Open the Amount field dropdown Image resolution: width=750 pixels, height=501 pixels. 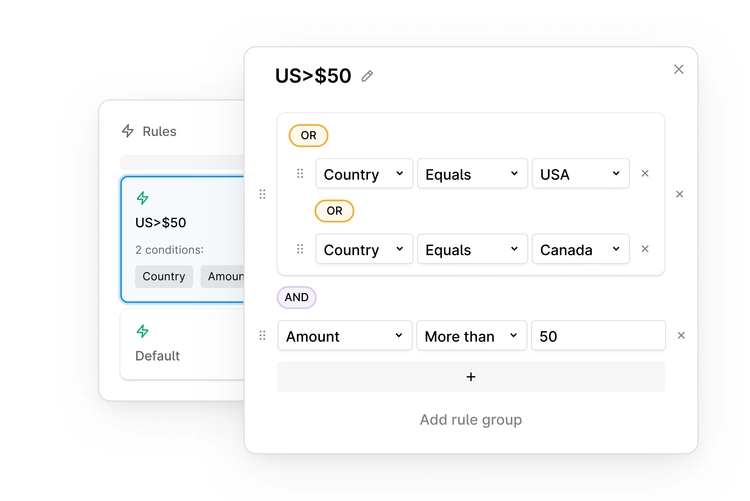[x=344, y=336]
